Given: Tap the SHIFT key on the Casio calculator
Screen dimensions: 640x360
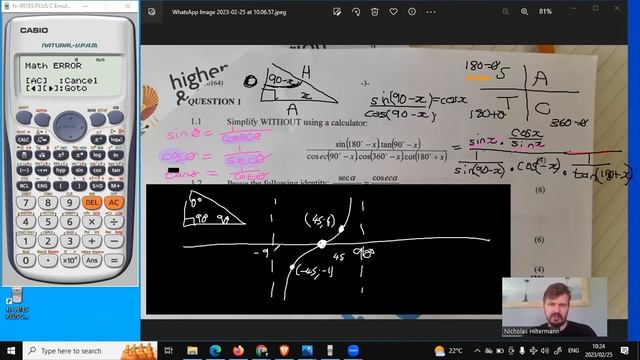Looking at the screenshot, I should click(x=24, y=118).
